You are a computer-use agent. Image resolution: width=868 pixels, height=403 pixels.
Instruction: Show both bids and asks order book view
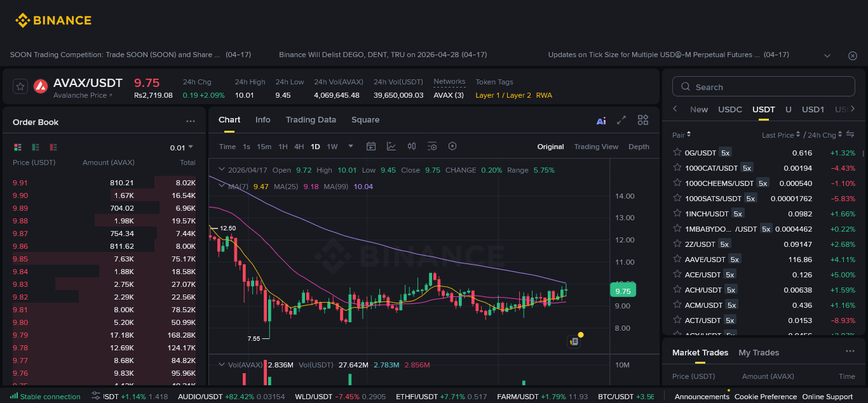(x=18, y=147)
